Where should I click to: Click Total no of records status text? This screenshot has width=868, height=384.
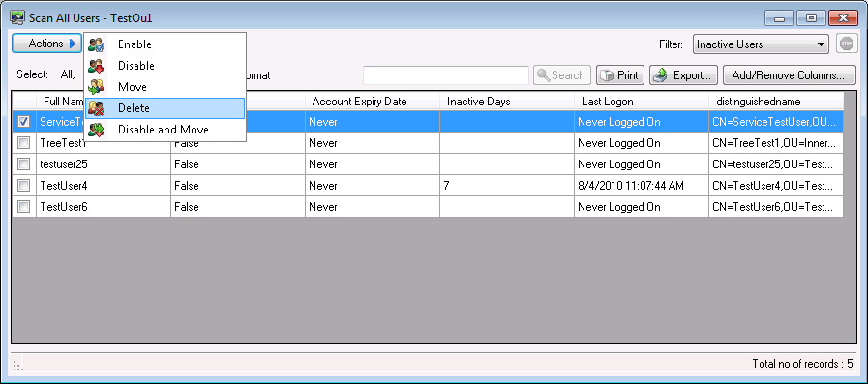pyautogui.click(x=802, y=364)
